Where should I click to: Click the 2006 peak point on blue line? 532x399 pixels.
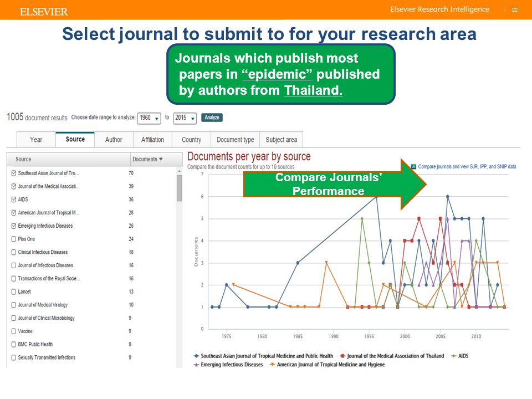click(x=448, y=196)
